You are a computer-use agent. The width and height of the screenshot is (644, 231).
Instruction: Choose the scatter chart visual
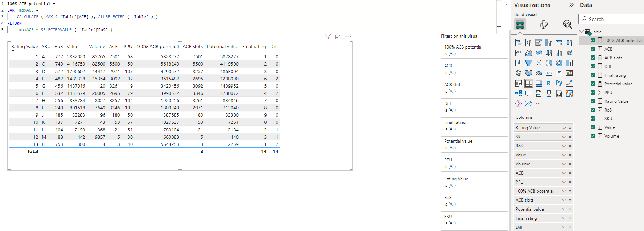tap(539, 63)
